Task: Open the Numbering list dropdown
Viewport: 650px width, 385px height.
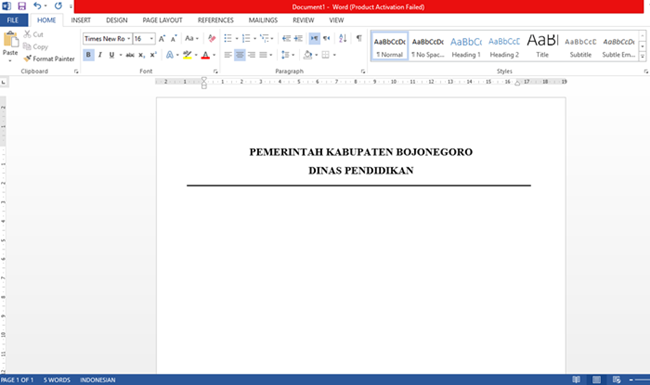Action: [255, 39]
